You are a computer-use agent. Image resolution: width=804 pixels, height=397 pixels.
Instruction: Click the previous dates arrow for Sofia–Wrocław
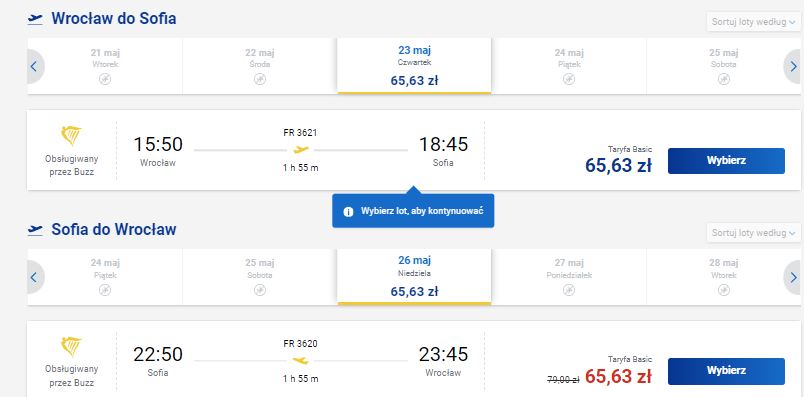[x=35, y=277]
